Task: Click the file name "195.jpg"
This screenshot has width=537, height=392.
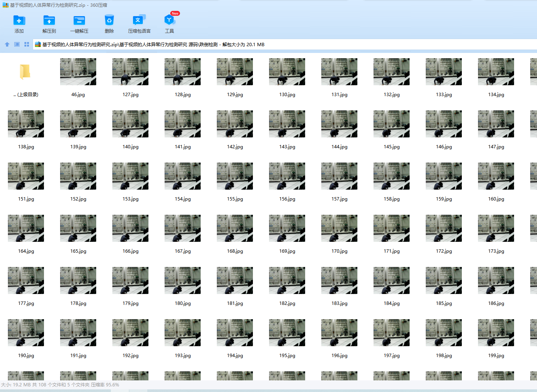Action: tap(287, 356)
